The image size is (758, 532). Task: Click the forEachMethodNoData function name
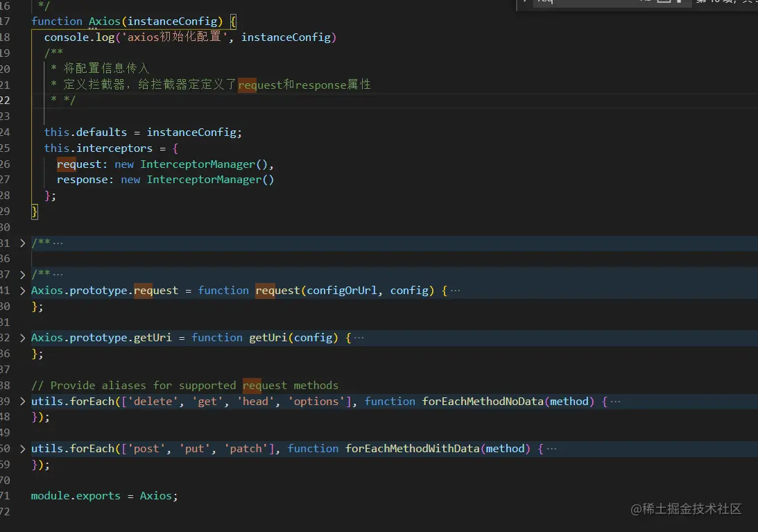[x=483, y=402]
